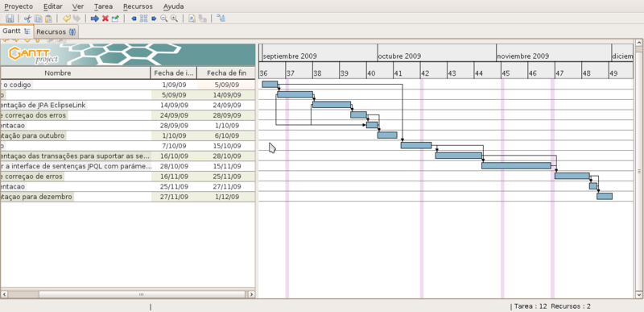Click the start date cell 7/10/09
Image resolution: width=644 pixels, height=312 pixels.
point(174,146)
